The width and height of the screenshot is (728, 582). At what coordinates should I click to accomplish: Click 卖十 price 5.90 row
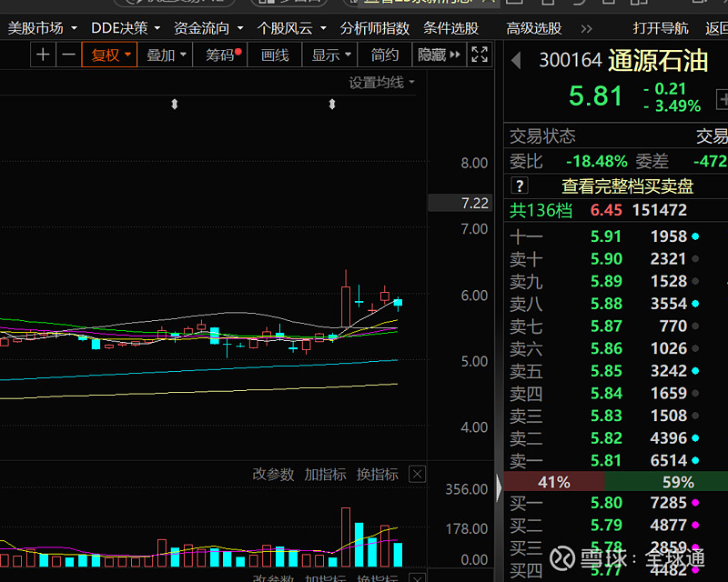click(x=616, y=258)
